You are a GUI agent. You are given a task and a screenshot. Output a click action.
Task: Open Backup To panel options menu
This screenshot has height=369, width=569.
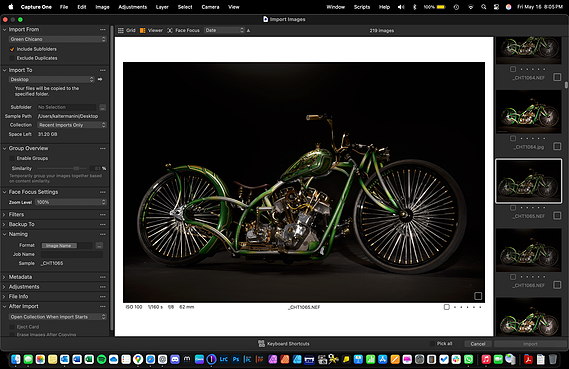pyautogui.click(x=103, y=225)
